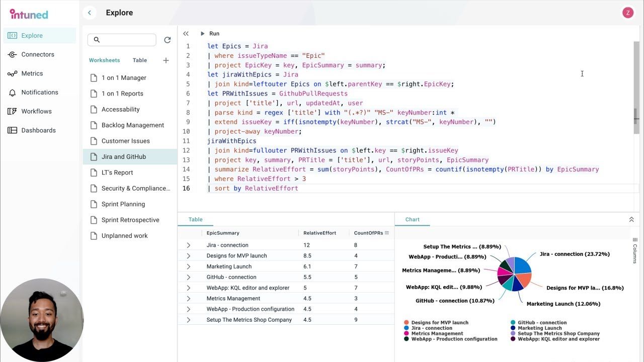Viewport: 644px width, 362px height.
Task: Switch to the Table view of results
Action: [195, 219]
